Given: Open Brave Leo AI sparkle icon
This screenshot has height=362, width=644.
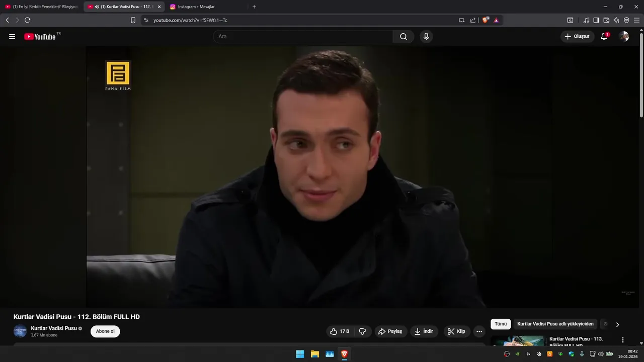Looking at the screenshot, I should pyautogui.click(x=616, y=20).
